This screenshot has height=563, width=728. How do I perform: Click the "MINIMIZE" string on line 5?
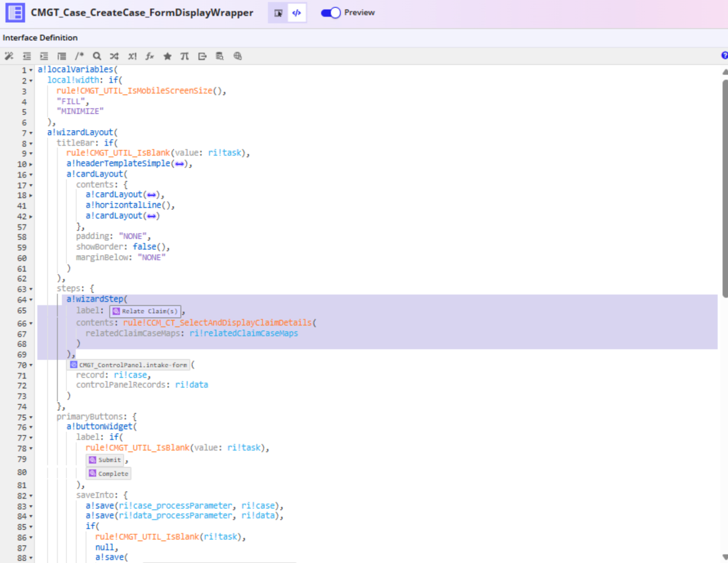click(80, 111)
